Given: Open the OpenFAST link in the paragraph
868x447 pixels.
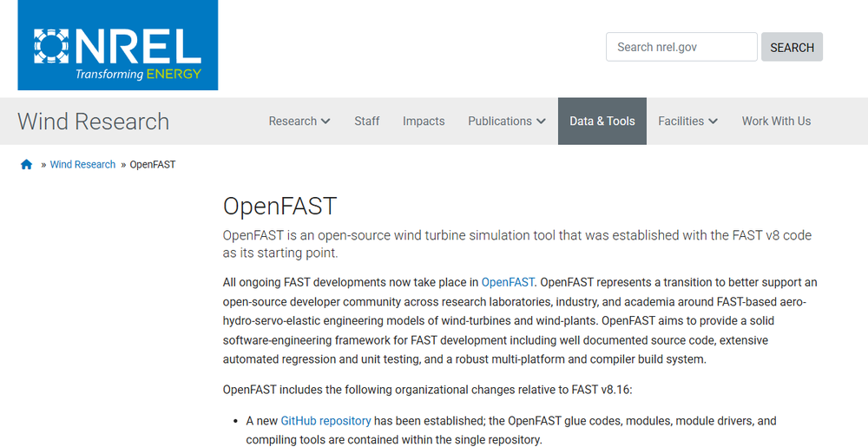Looking at the screenshot, I should pos(508,282).
